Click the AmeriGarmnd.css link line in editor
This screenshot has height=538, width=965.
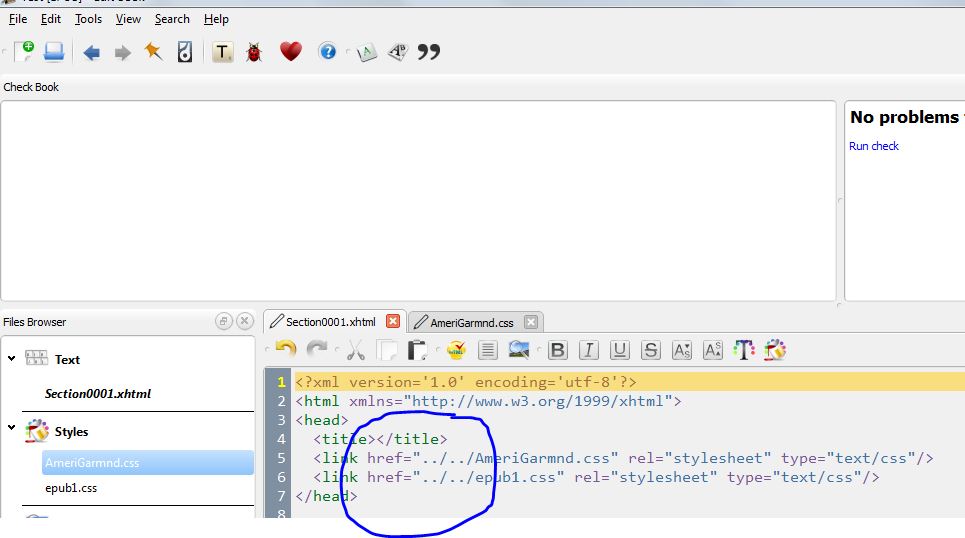(623, 459)
